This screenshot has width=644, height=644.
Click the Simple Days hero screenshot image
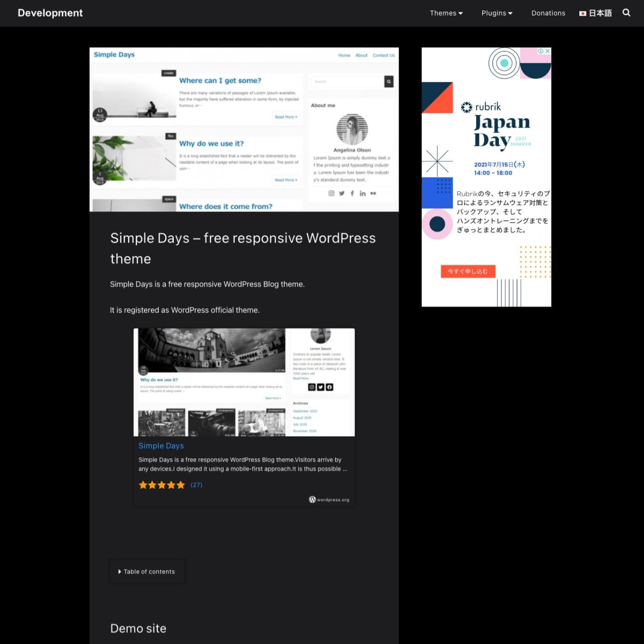point(244,129)
